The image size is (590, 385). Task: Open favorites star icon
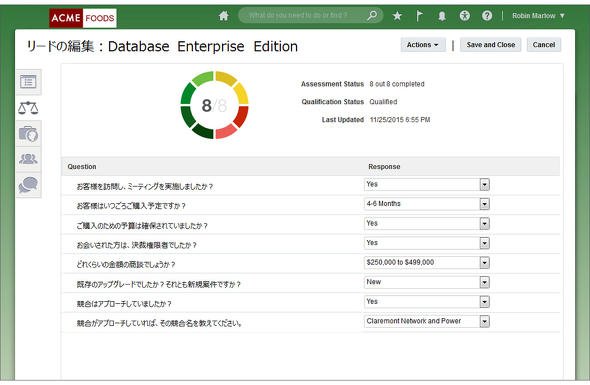click(x=397, y=16)
